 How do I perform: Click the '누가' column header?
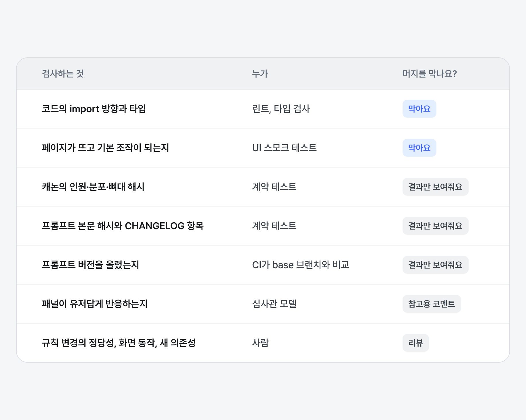click(x=260, y=74)
